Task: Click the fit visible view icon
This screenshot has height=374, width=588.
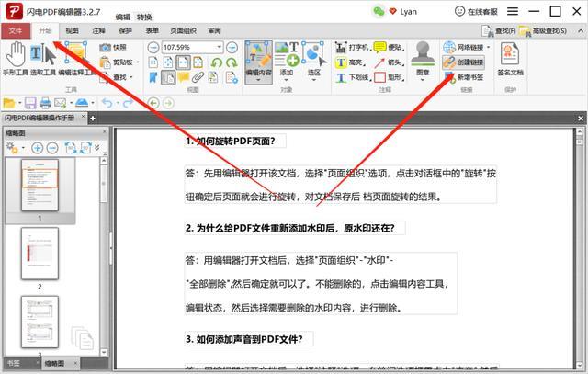Action: [198, 62]
